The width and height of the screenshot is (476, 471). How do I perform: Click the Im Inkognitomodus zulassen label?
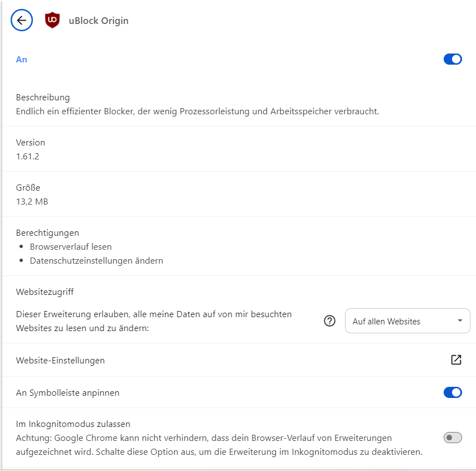click(x=73, y=424)
